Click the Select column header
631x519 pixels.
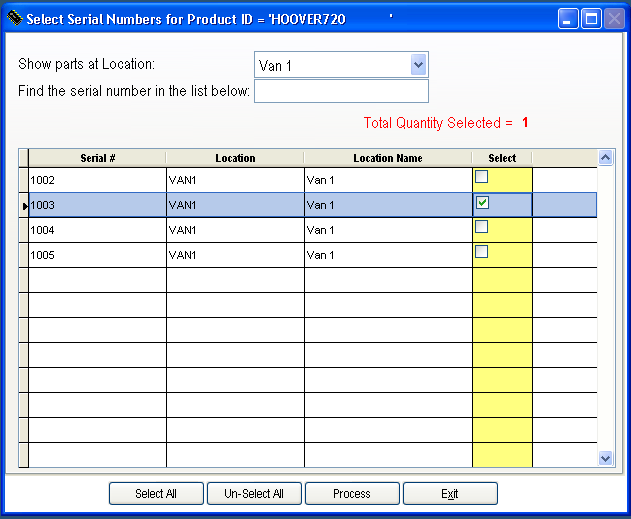pos(502,158)
